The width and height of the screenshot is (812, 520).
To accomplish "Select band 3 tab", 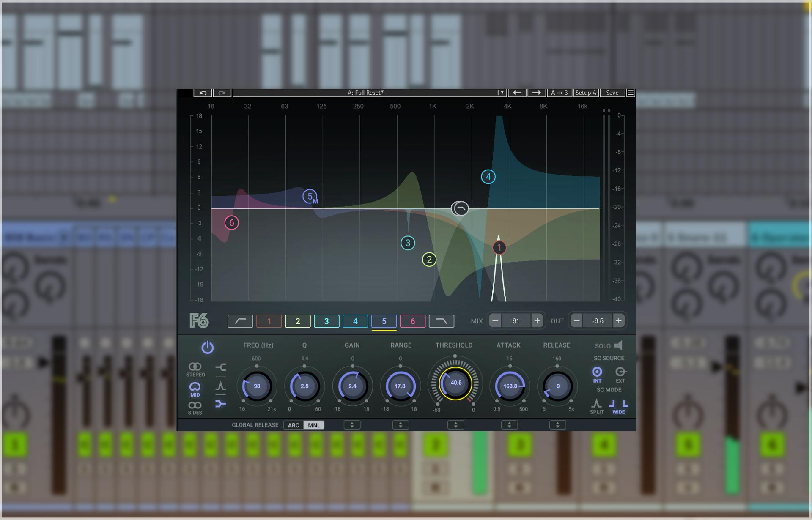I will (326, 321).
